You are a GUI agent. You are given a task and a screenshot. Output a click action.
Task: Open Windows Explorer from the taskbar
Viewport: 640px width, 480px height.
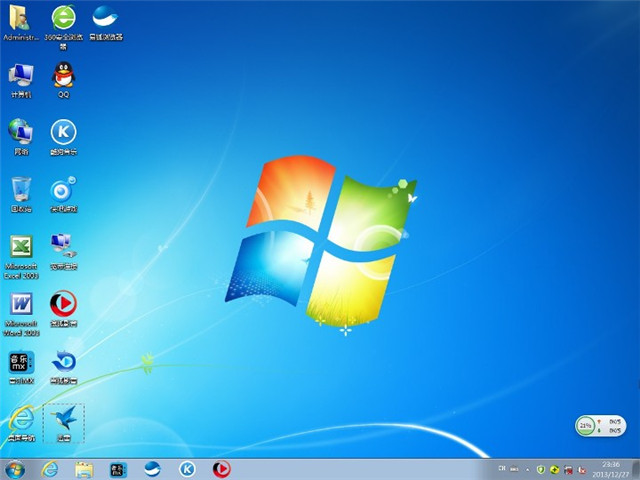[x=84, y=469]
